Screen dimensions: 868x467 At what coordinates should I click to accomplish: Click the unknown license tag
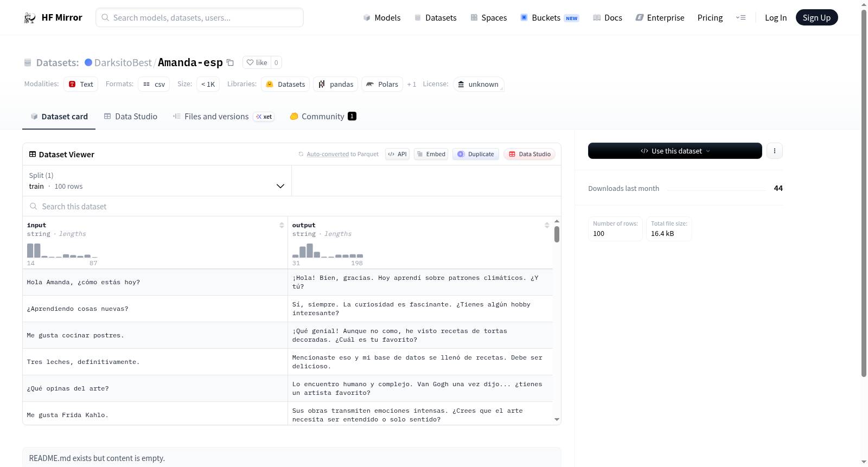tap(478, 84)
